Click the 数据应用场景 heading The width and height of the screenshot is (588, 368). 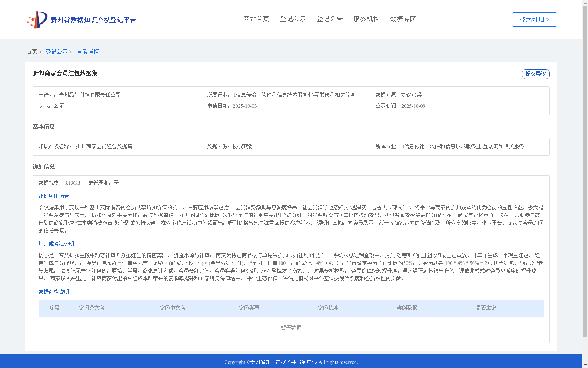point(54,196)
